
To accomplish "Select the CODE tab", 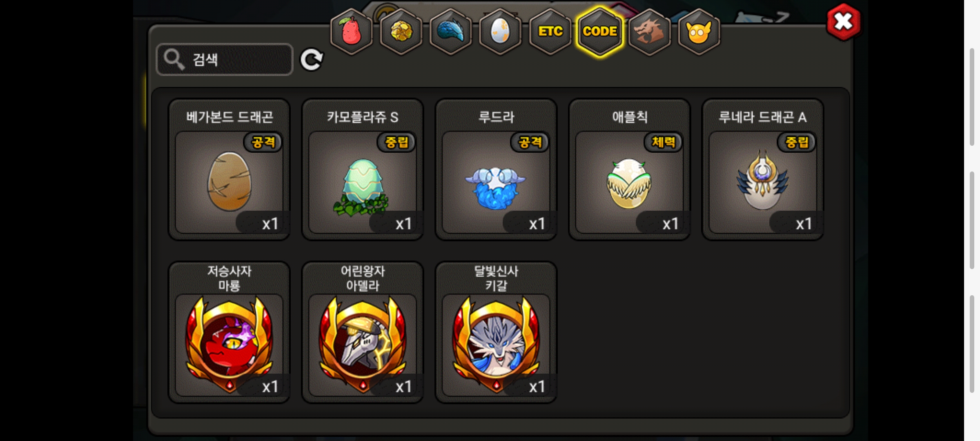I will 600,31.
